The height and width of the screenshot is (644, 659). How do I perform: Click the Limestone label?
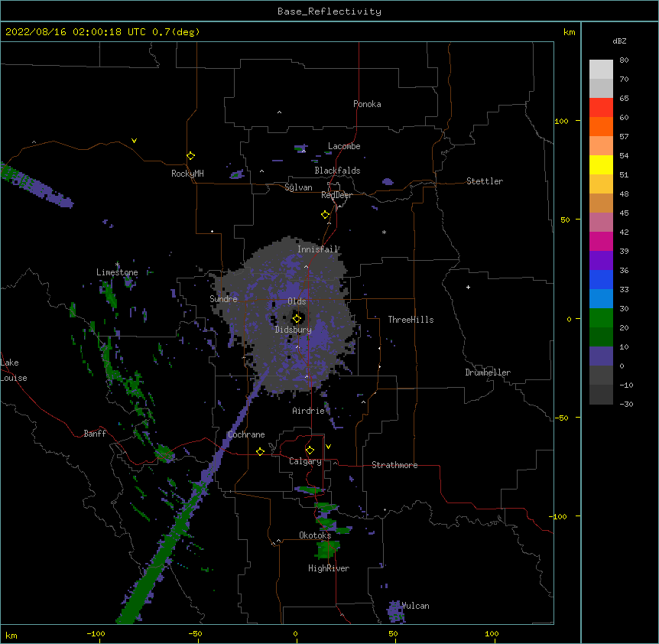click(x=117, y=272)
